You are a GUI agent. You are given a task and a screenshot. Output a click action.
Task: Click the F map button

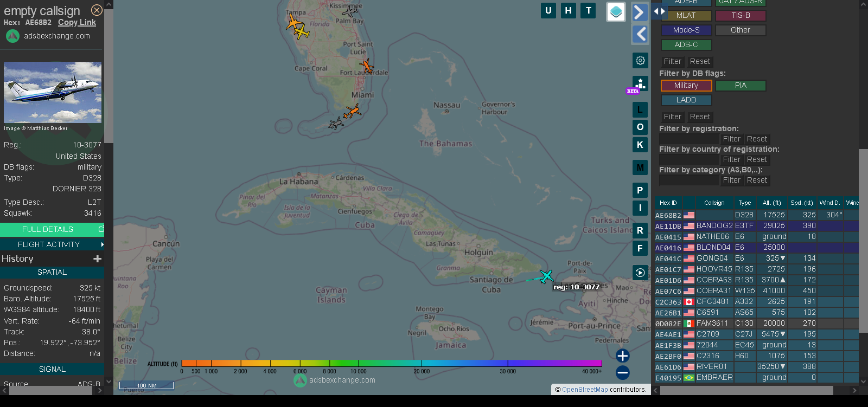pos(640,248)
